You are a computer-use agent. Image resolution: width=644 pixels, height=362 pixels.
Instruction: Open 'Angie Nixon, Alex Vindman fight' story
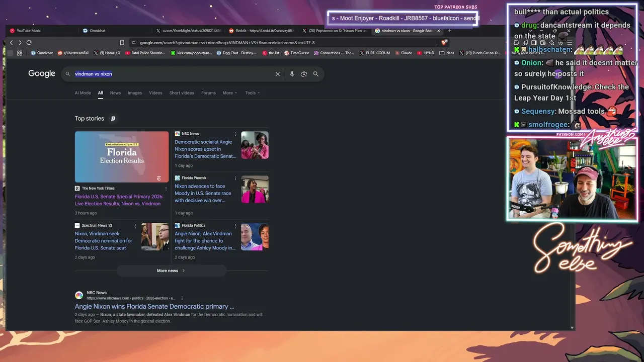[205, 241]
